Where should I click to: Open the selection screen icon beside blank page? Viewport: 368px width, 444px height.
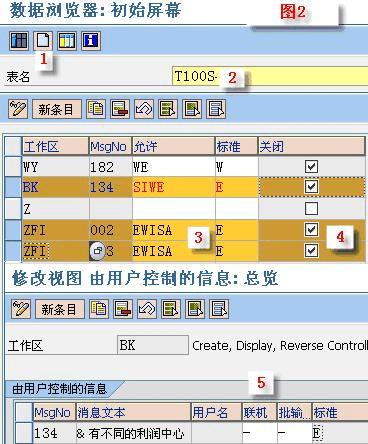click(67, 41)
